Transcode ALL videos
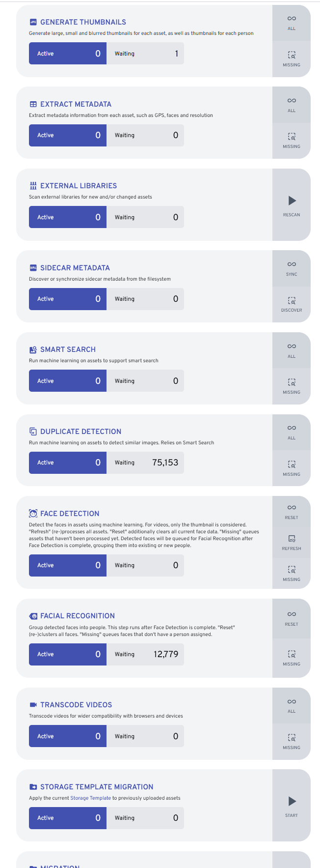The width and height of the screenshot is (320, 868). tap(292, 706)
